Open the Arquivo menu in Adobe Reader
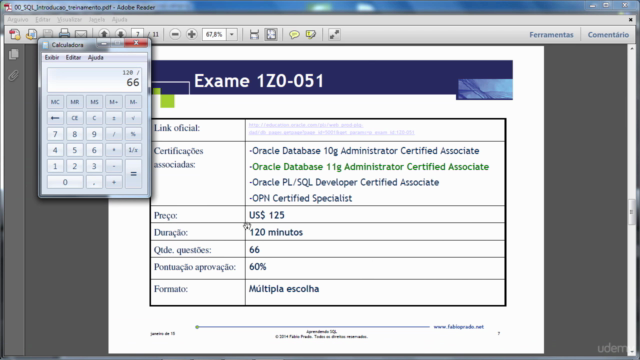The height and width of the screenshot is (360, 640). coord(18,19)
